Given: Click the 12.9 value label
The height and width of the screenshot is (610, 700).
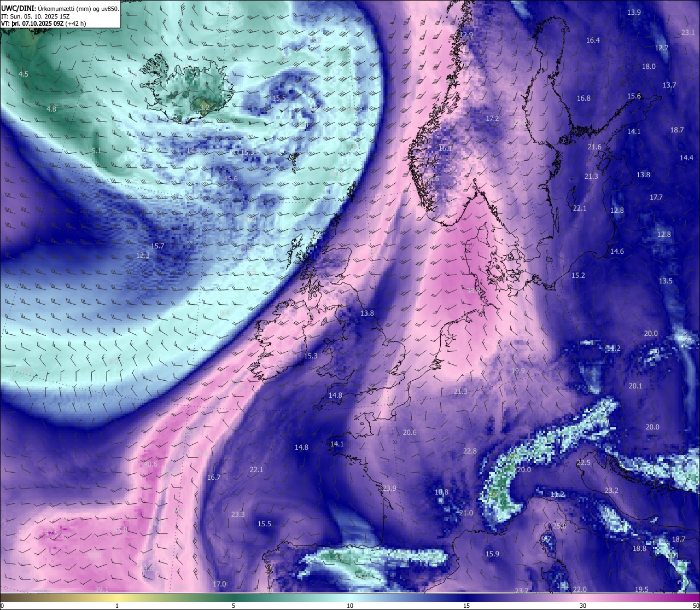Looking at the screenshot, I should pyautogui.click(x=466, y=35).
